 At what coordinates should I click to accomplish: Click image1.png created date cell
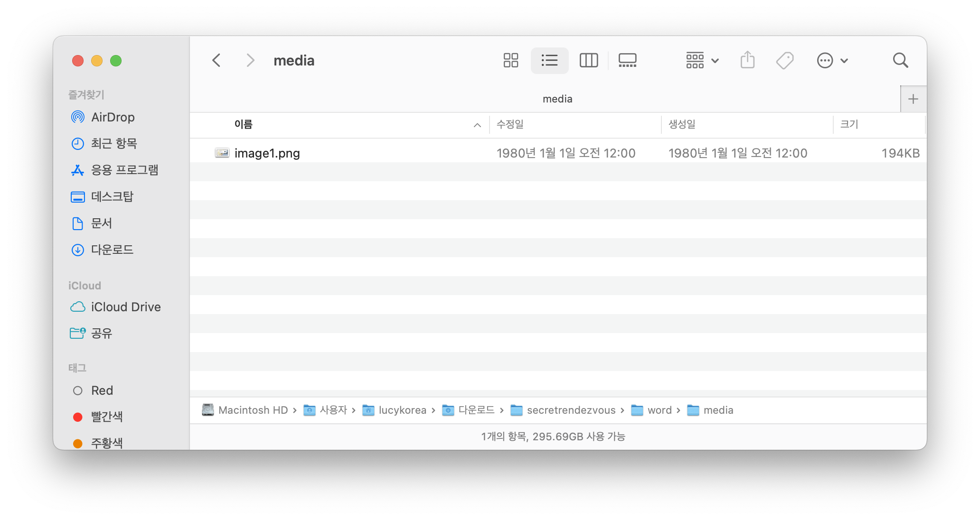[737, 153]
